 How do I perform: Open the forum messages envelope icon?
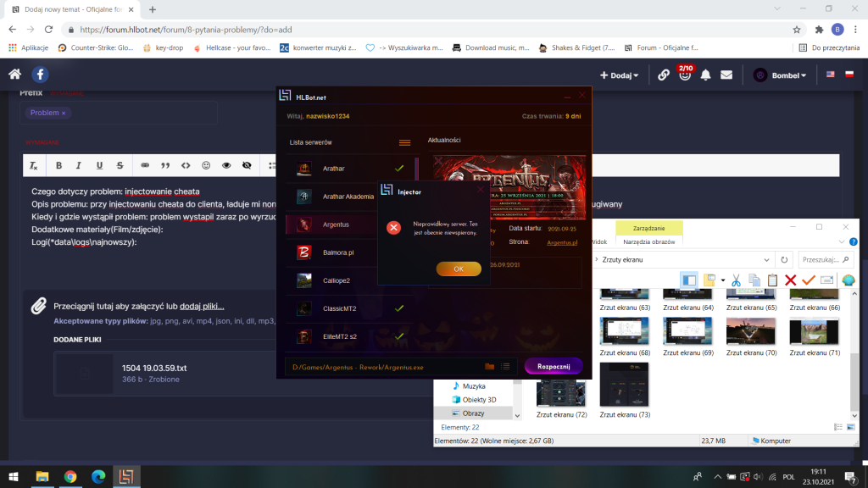click(726, 75)
